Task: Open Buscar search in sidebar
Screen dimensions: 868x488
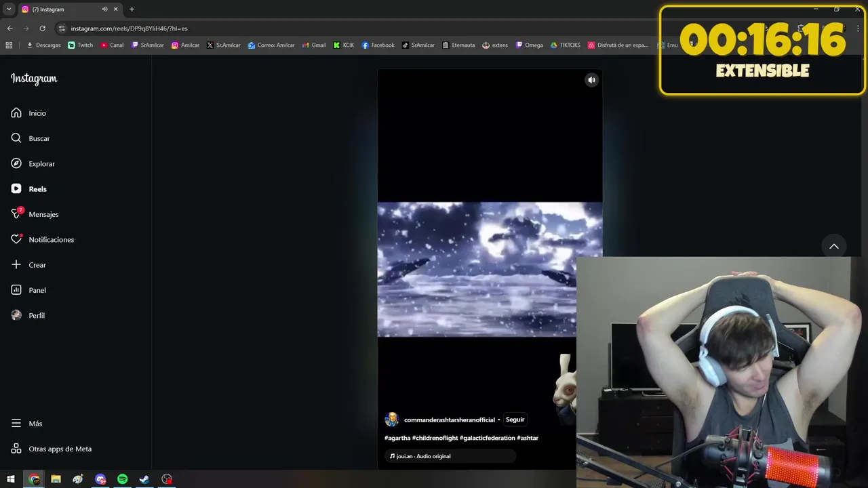Action: 31,138
